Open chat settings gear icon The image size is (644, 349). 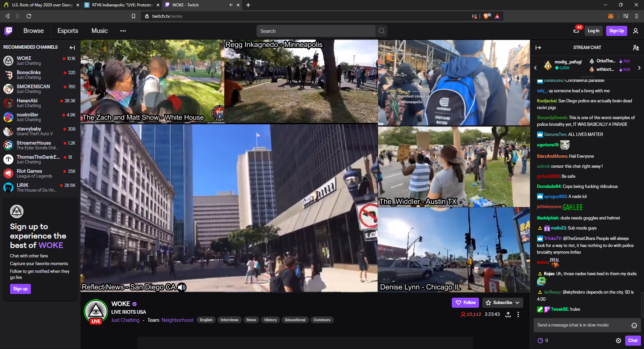(619, 341)
